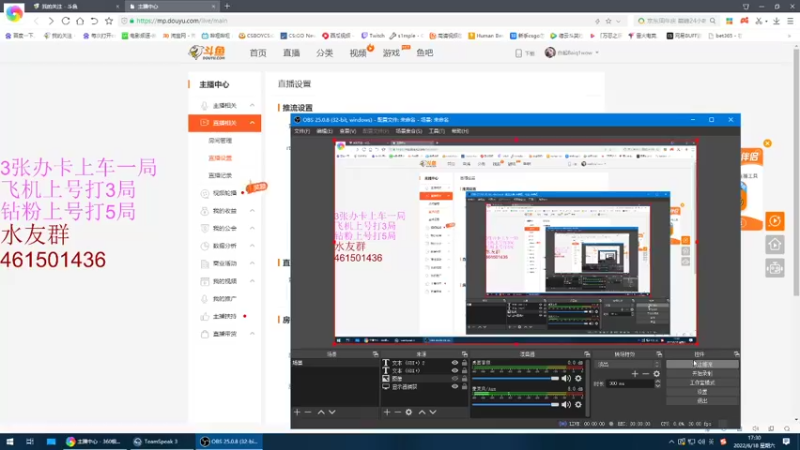This screenshot has height=450, width=800.
Task: Toggle lock on second 文本 (GDI+) source
Action: pyautogui.click(x=464, y=370)
